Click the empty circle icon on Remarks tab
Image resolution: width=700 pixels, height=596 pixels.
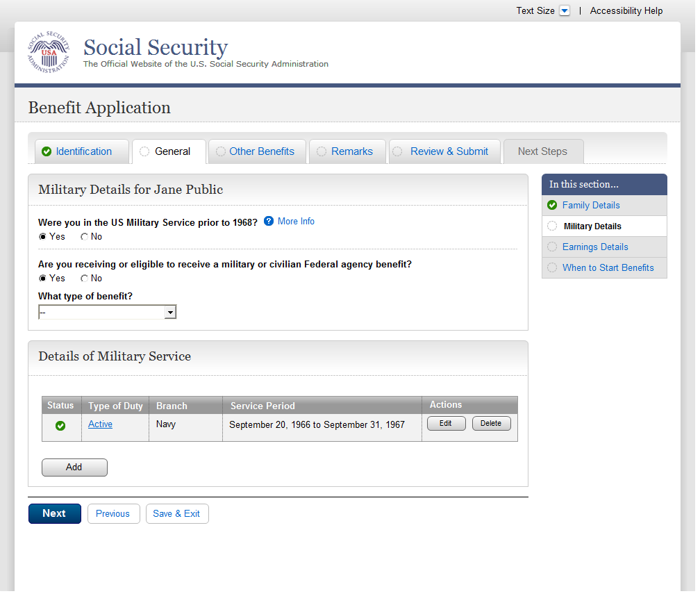(322, 151)
